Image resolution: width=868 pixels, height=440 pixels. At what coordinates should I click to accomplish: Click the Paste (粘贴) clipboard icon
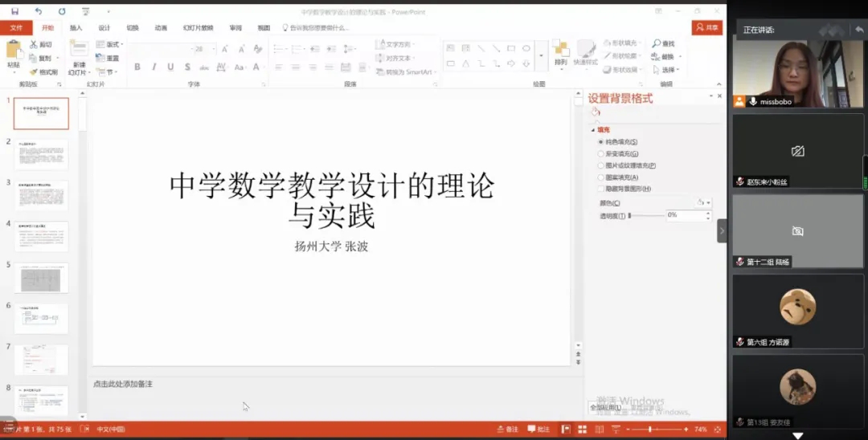[x=14, y=51]
